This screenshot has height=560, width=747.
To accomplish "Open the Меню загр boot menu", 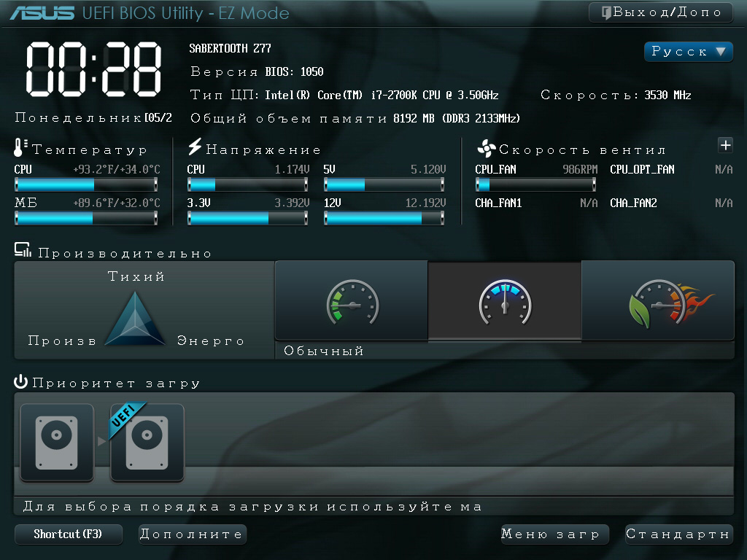I will [x=555, y=534].
